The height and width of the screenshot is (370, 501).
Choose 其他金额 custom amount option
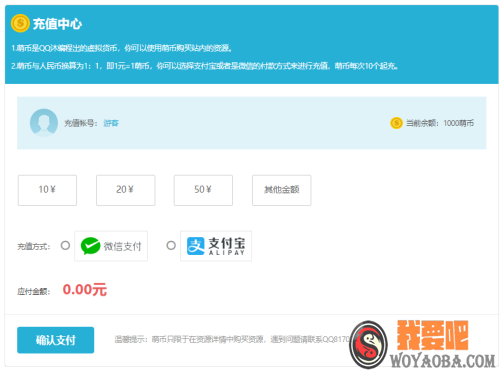coord(282,190)
